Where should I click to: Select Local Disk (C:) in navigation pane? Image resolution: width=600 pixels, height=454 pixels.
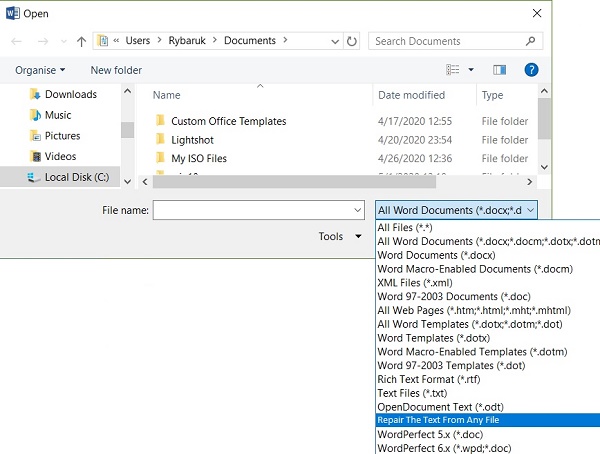click(x=60, y=177)
